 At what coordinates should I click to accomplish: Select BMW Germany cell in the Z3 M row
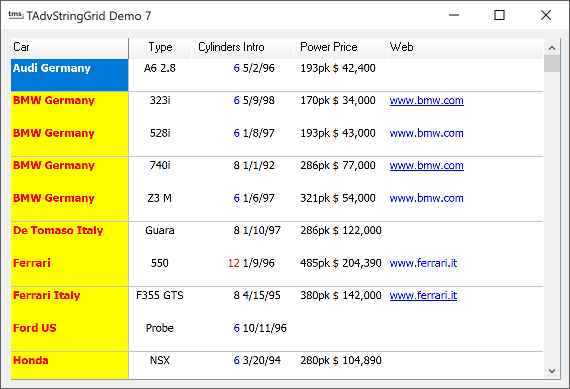[69, 205]
